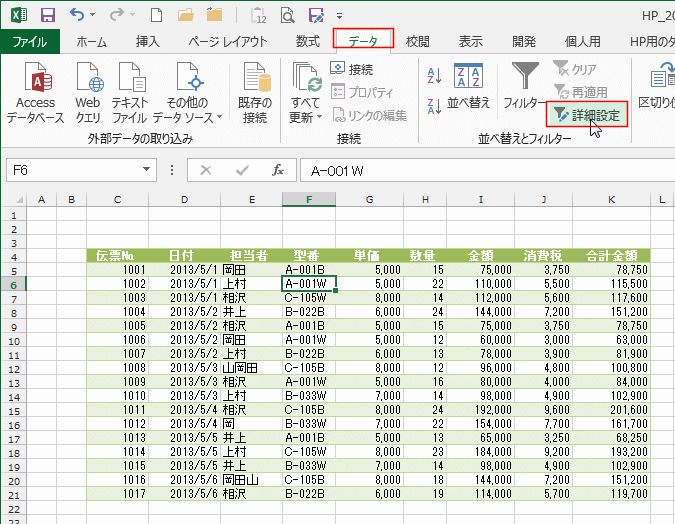This screenshot has height=524, width=675.
Task: Sort ascending A to Z icon
Action: (x=434, y=76)
